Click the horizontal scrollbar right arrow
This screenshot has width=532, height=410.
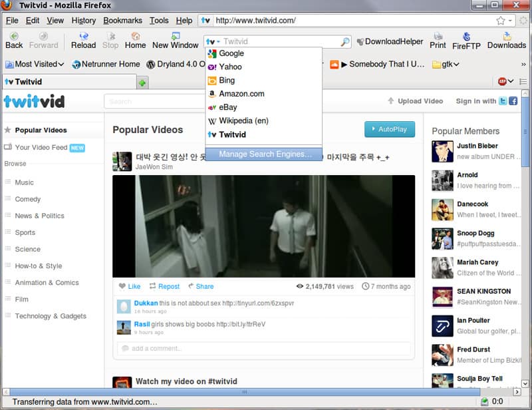point(517,392)
